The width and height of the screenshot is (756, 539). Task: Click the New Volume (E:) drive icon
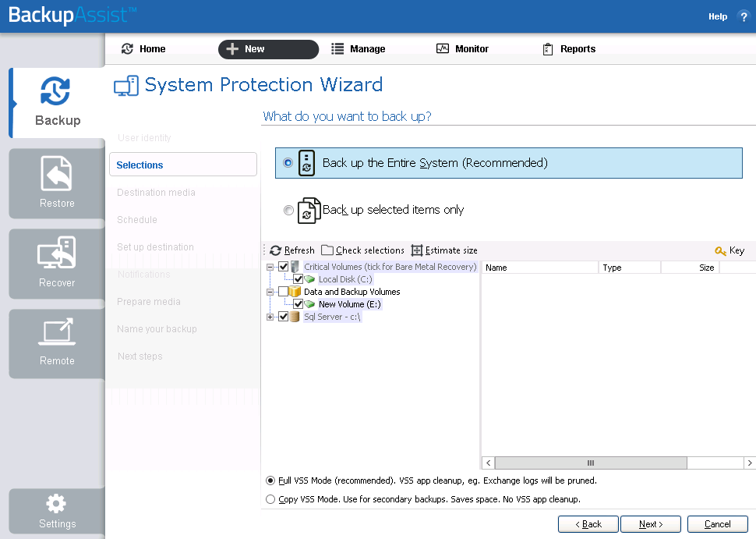coord(309,304)
